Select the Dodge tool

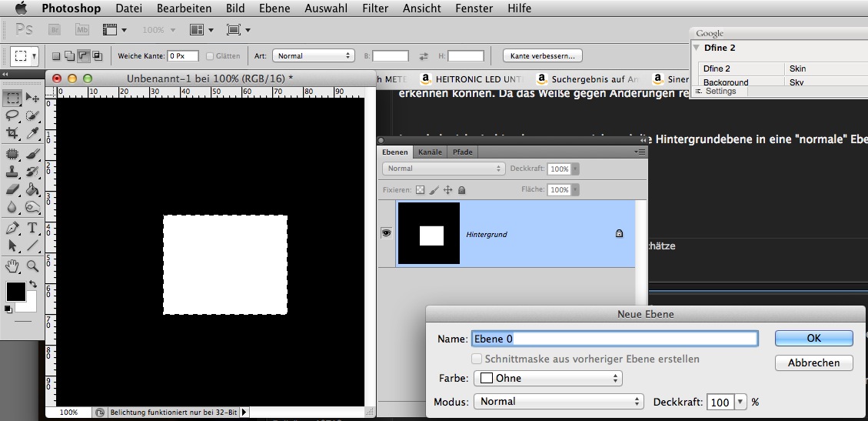32,207
